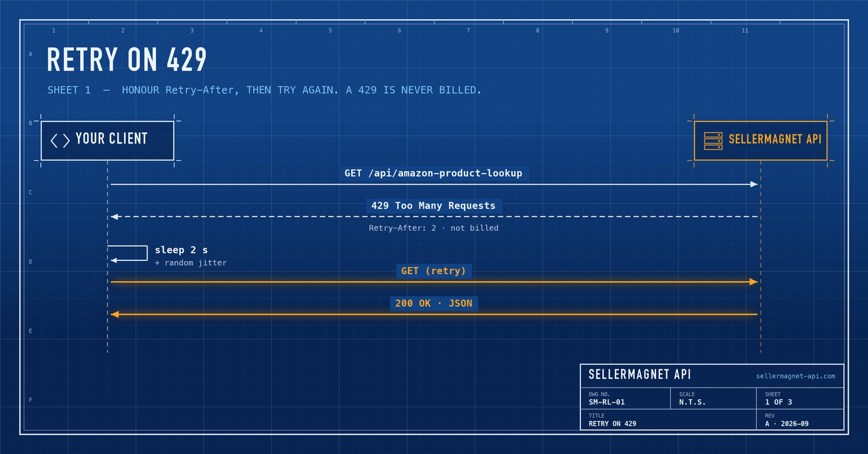Click 'Retry-After: 2 · not billed' note
Screen dimensions: 868x454
[x=433, y=228]
